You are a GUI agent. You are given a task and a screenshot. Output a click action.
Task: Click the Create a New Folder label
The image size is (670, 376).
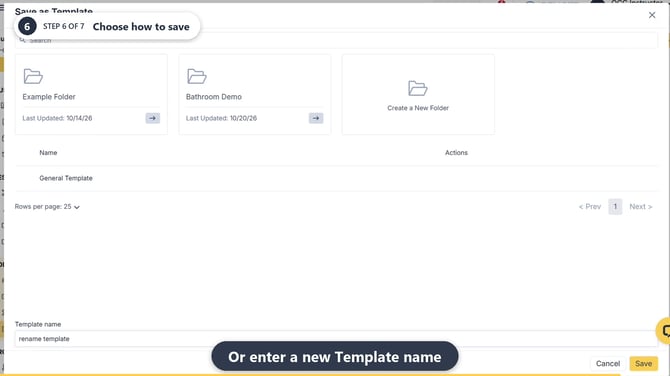coord(418,108)
